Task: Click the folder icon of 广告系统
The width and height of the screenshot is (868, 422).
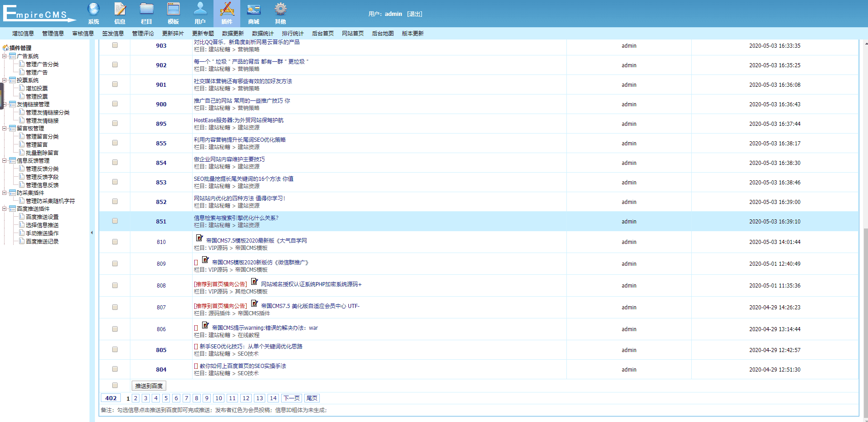Action: click(x=13, y=56)
